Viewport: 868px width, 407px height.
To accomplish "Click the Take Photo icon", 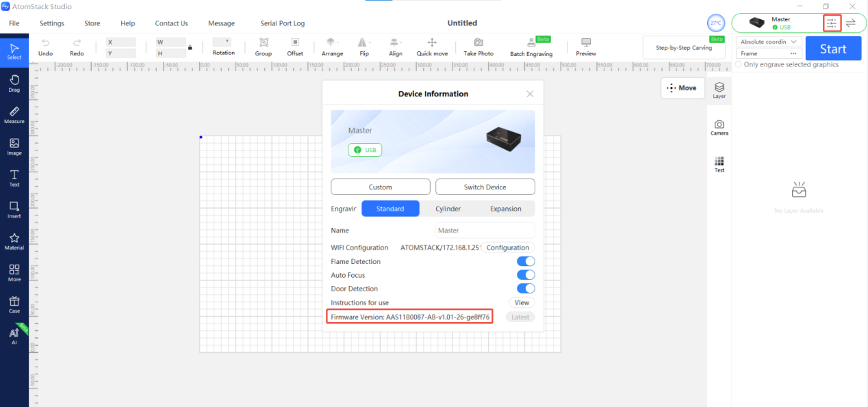I will pyautogui.click(x=478, y=42).
